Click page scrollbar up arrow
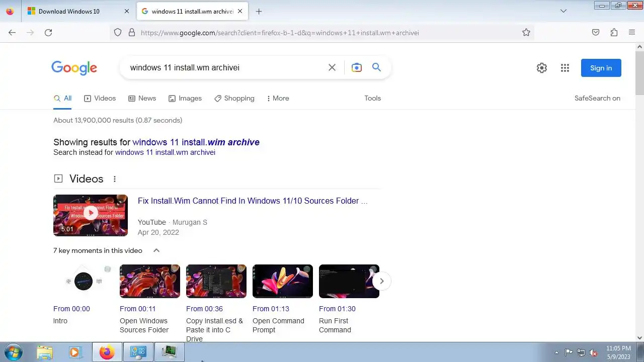The width and height of the screenshot is (644, 362). [x=640, y=47]
